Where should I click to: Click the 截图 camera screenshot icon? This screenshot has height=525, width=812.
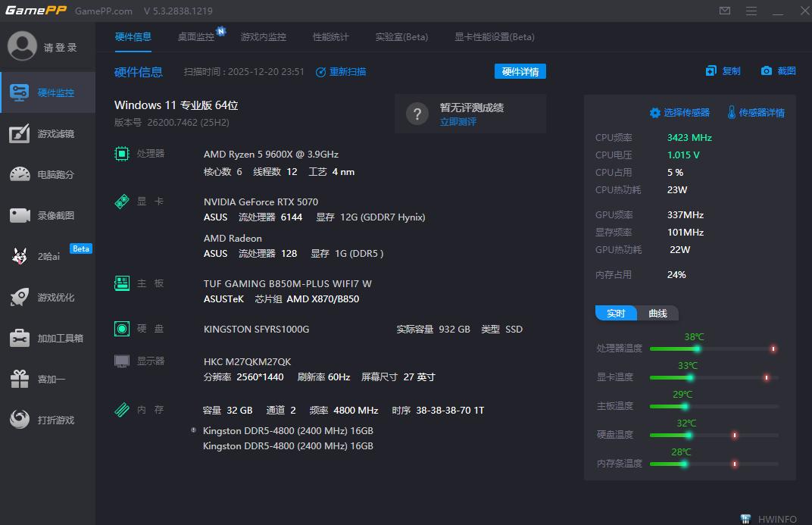point(767,71)
